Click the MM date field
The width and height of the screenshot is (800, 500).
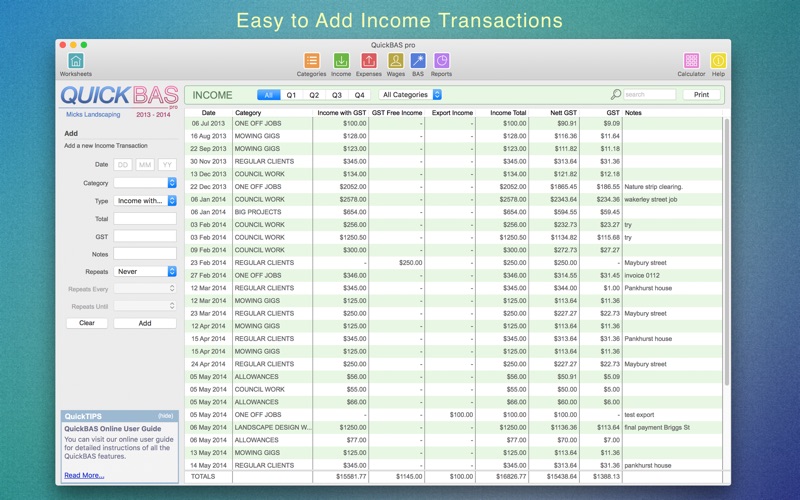click(x=145, y=165)
